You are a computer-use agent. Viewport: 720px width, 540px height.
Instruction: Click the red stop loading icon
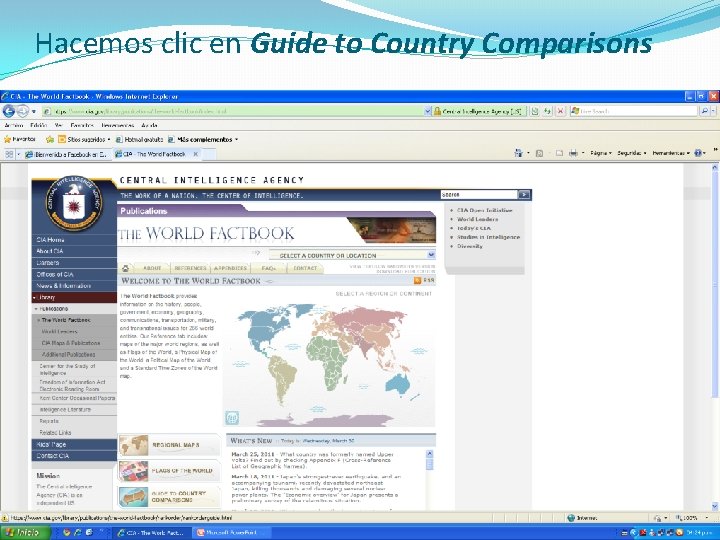pos(560,111)
